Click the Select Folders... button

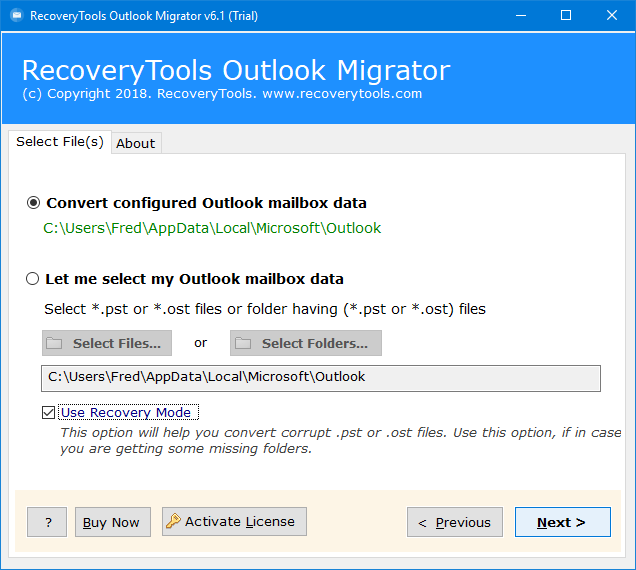click(x=306, y=343)
